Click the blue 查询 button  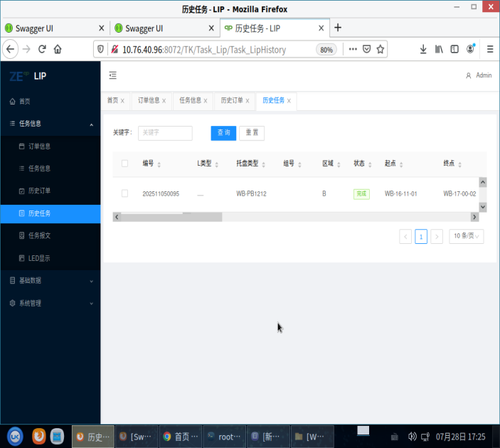pos(223,133)
